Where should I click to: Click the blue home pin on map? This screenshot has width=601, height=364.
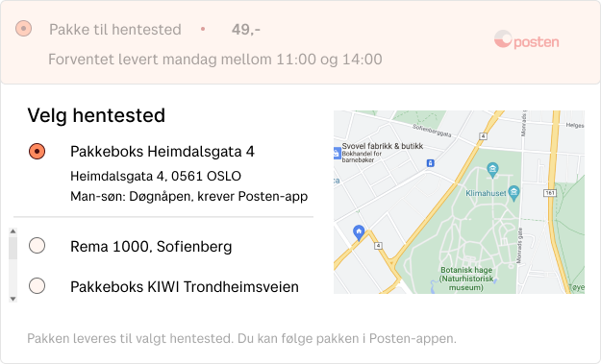click(359, 232)
